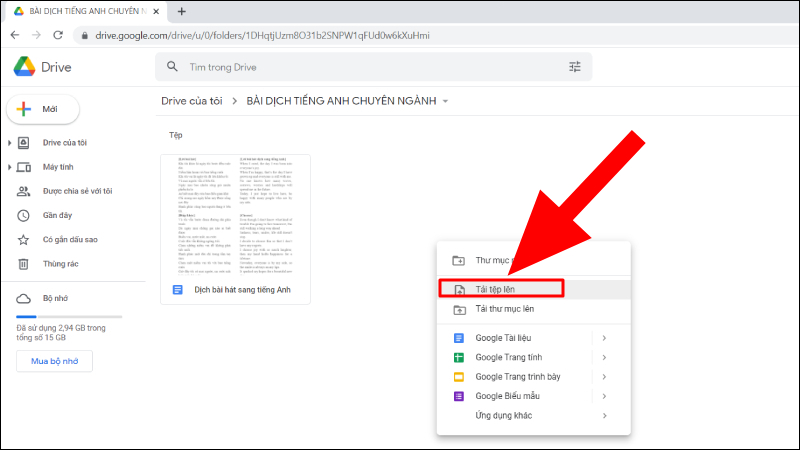Viewport: 800px width, 450px height.
Task: Click storage text Đã sử dụng 2,94 GB
Action: coord(61,333)
